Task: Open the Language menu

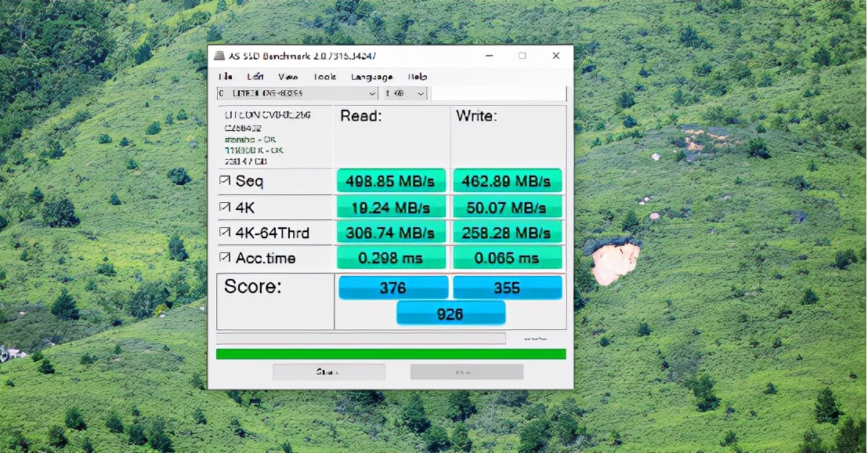Action: [372, 77]
